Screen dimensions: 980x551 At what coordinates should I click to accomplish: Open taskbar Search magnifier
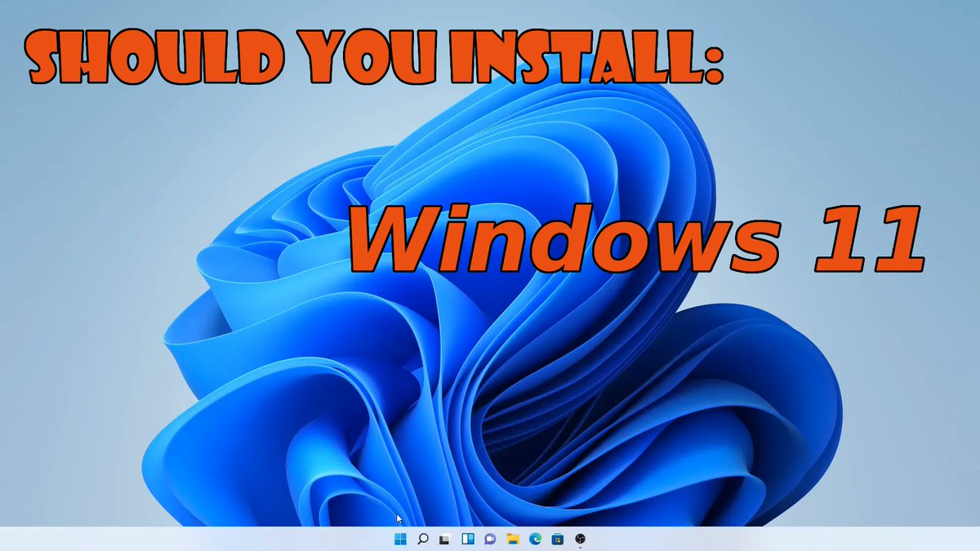coord(423,539)
